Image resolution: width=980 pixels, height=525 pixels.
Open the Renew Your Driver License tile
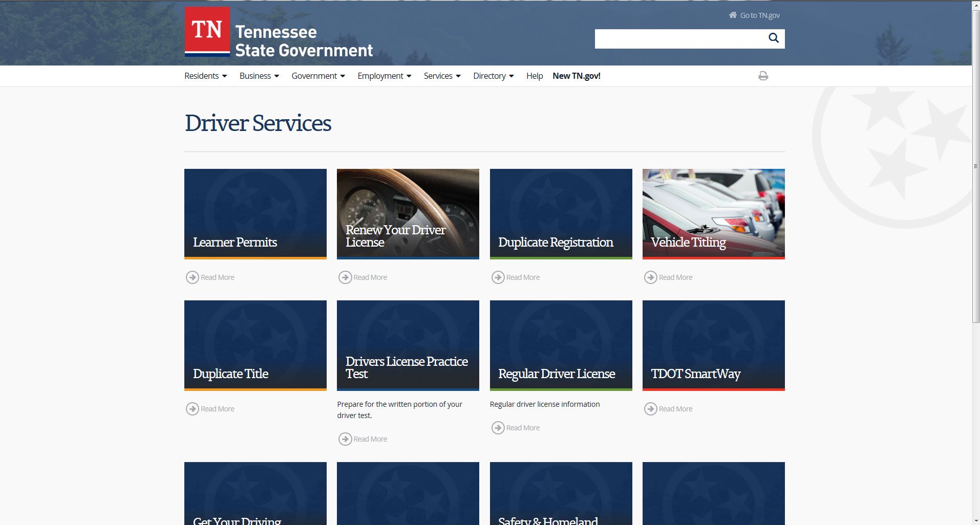coord(408,214)
